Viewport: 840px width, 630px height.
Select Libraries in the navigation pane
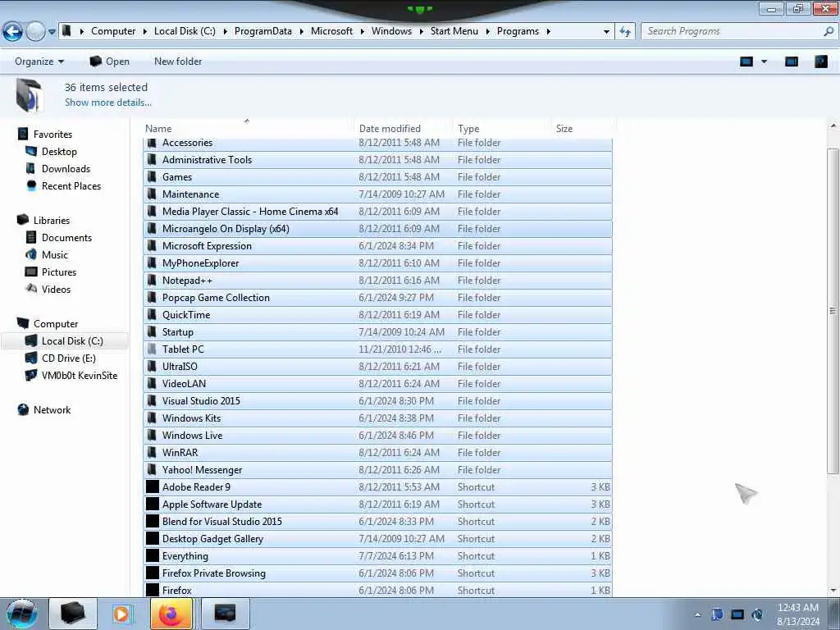52,220
